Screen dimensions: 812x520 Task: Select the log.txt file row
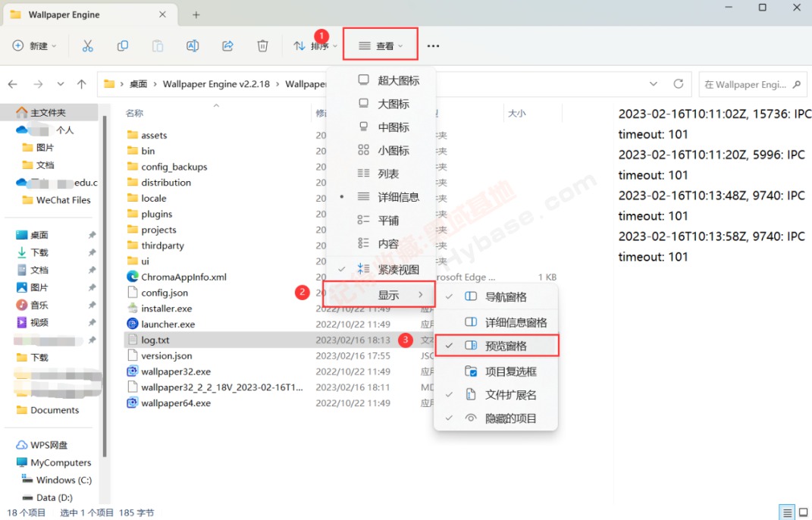280,340
